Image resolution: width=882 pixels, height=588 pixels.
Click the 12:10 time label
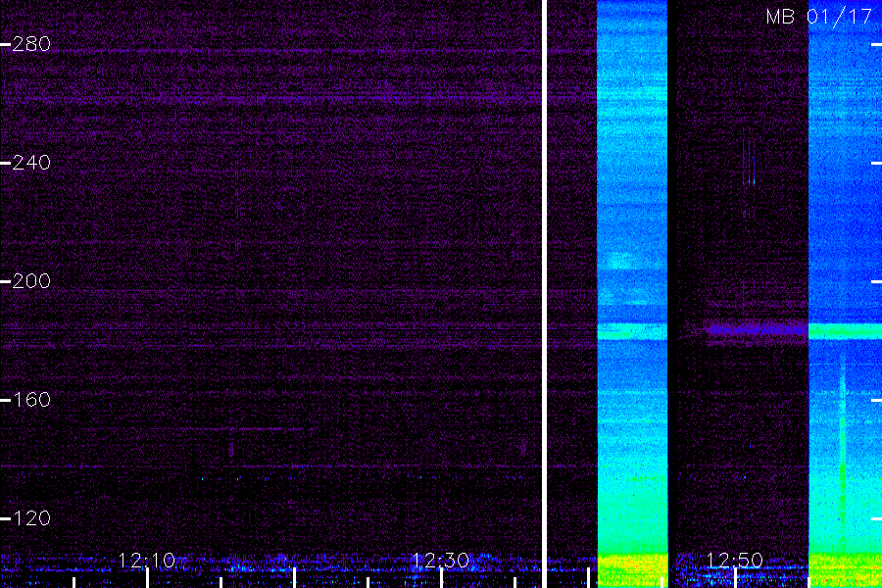[147, 561]
